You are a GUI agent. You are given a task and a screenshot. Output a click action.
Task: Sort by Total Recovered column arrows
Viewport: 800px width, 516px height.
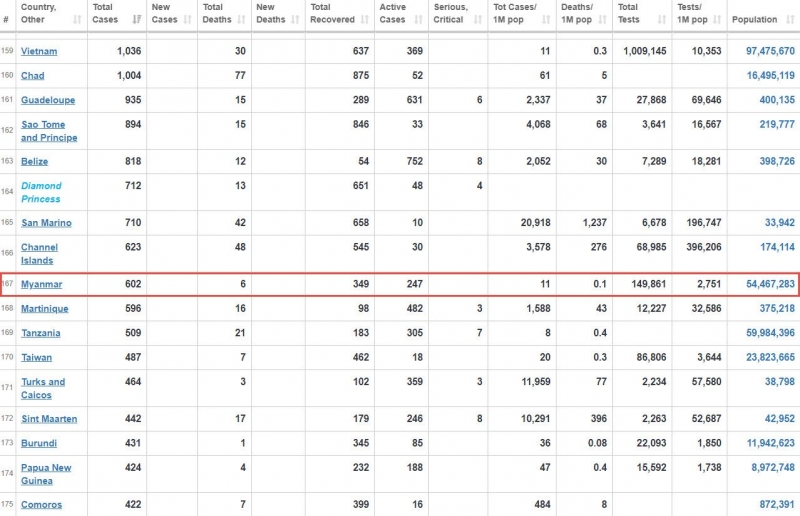point(366,20)
